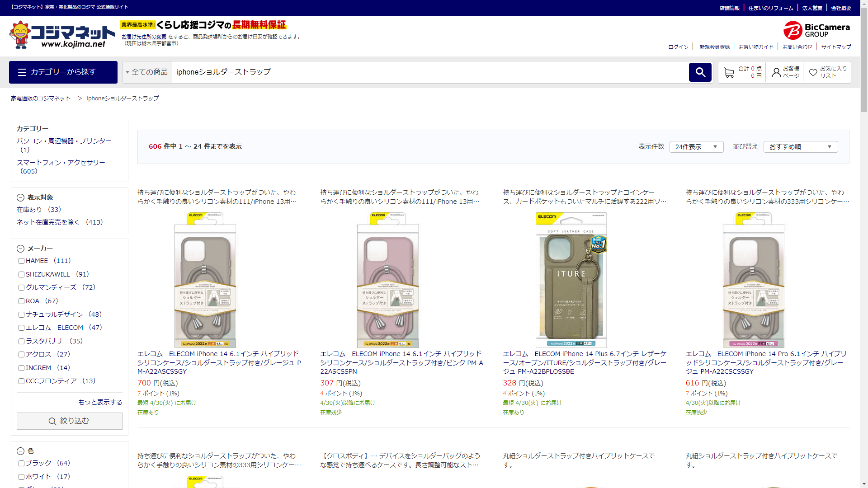868x488 pixels.
Task: Open favorites list heart icon
Action: (813, 72)
